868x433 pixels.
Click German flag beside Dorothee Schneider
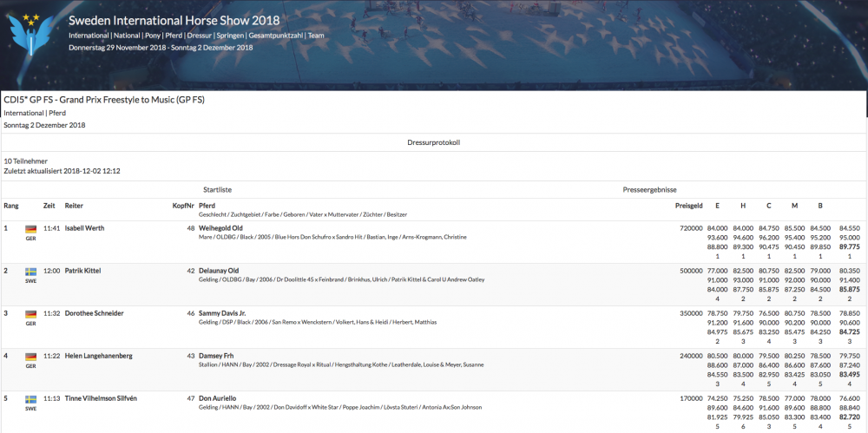[x=30, y=313]
